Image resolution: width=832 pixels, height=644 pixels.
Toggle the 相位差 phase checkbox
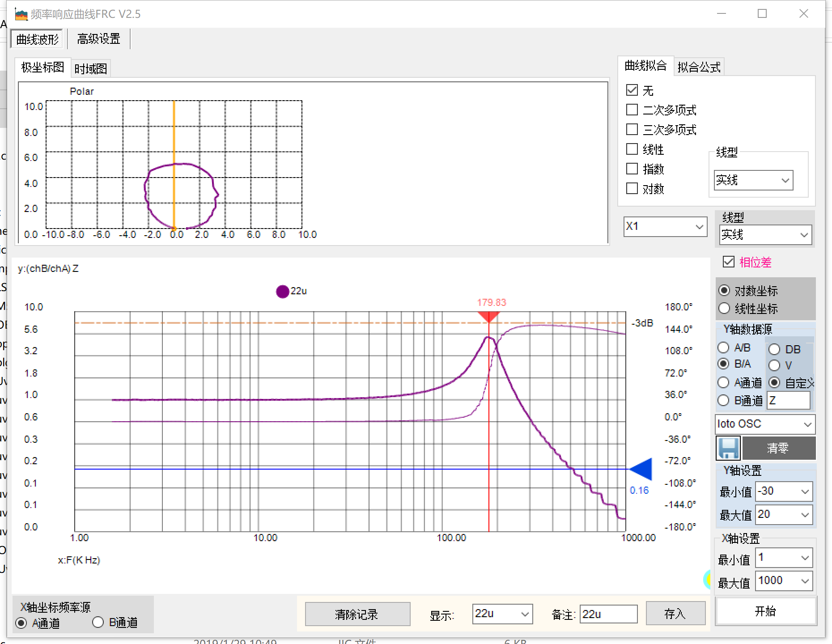[729, 262]
